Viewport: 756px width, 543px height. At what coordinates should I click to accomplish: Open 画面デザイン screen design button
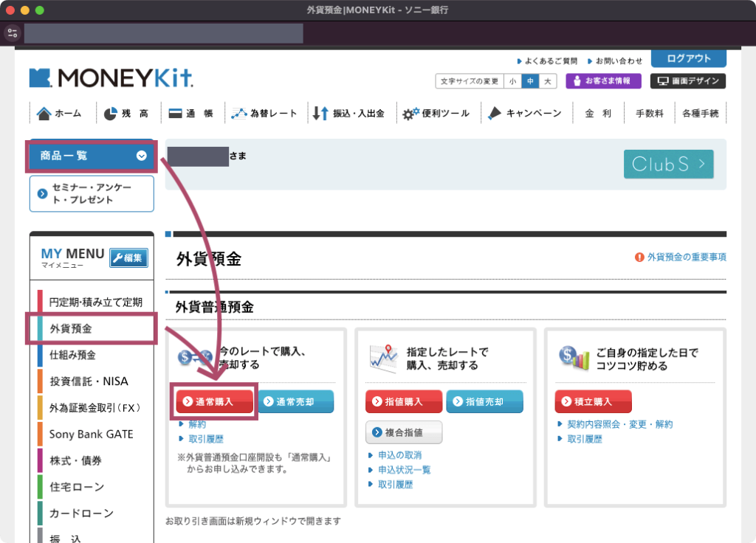[x=688, y=81]
